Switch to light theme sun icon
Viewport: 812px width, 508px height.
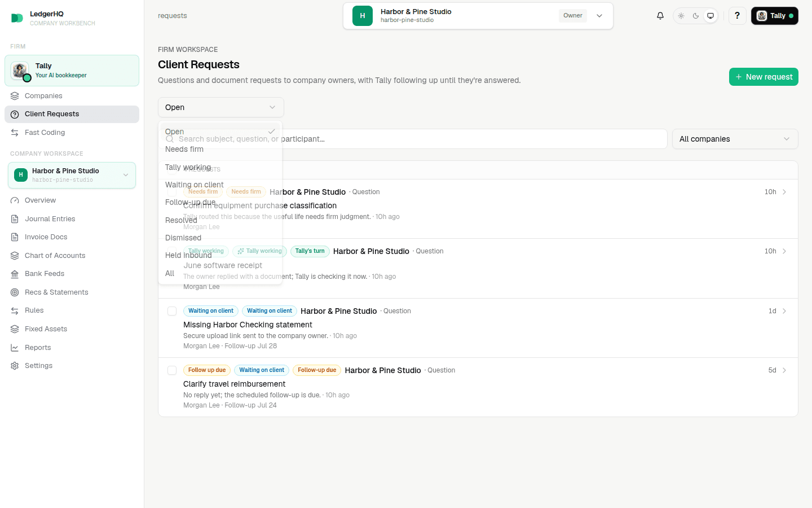coord(681,16)
